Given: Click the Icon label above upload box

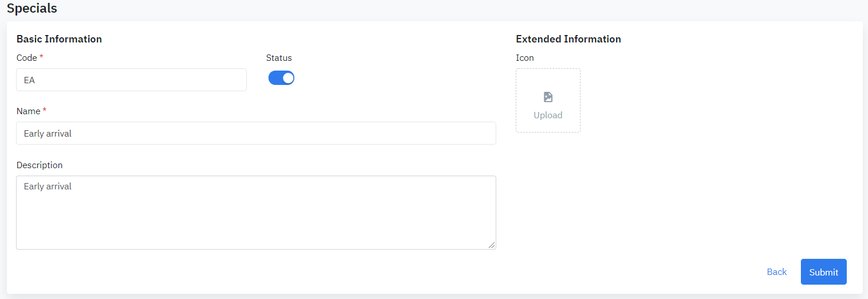Looking at the screenshot, I should tap(524, 58).
